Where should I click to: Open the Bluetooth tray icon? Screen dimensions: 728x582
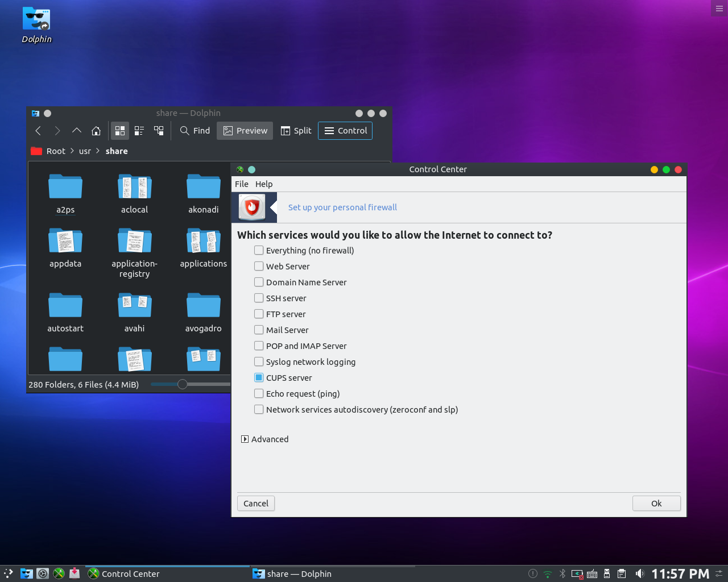pos(562,574)
